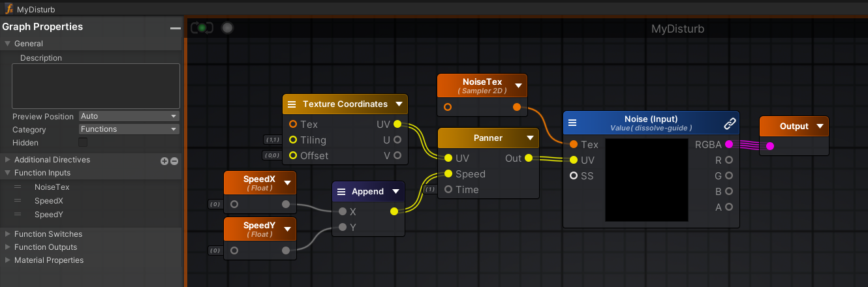Toggle the Output node dropdown arrow
This screenshot has height=287, width=868.
click(x=819, y=127)
